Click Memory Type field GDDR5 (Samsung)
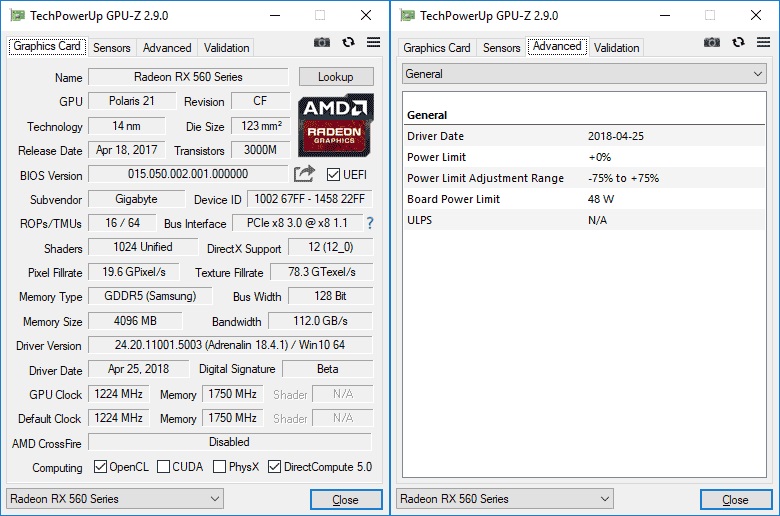 pyautogui.click(x=150, y=296)
